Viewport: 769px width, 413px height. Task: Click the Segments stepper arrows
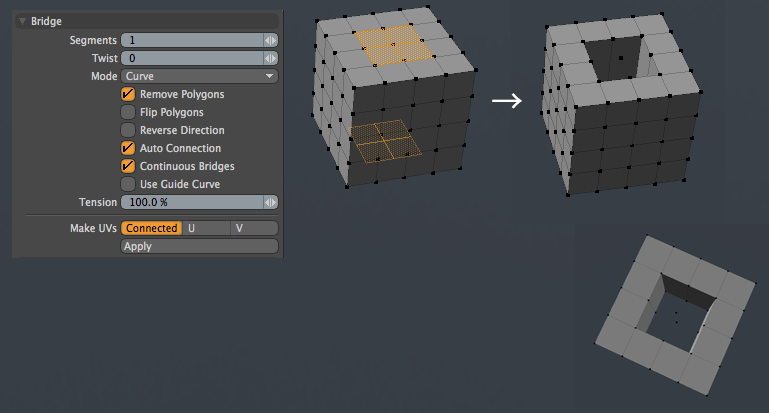pos(271,40)
